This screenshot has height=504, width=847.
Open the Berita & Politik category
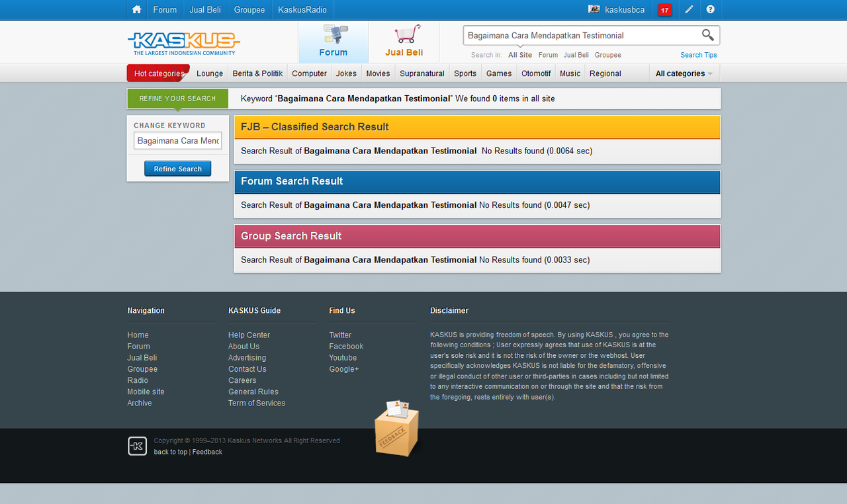(x=257, y=73)
